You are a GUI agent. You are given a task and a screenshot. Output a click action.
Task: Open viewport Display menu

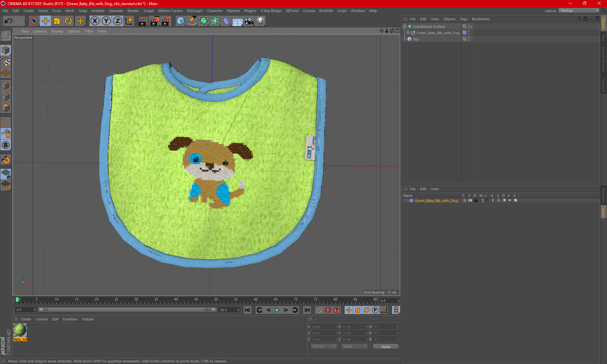tap(57, 31)
